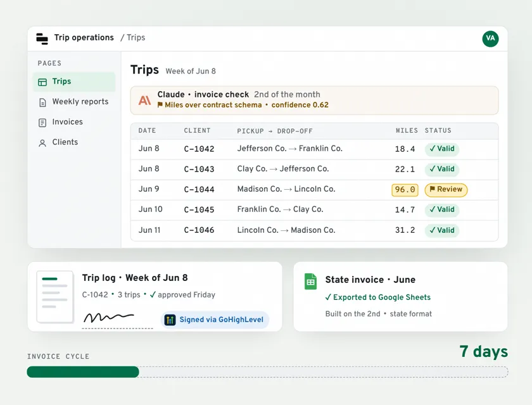Click the Invoices list icon

[42, 123]
